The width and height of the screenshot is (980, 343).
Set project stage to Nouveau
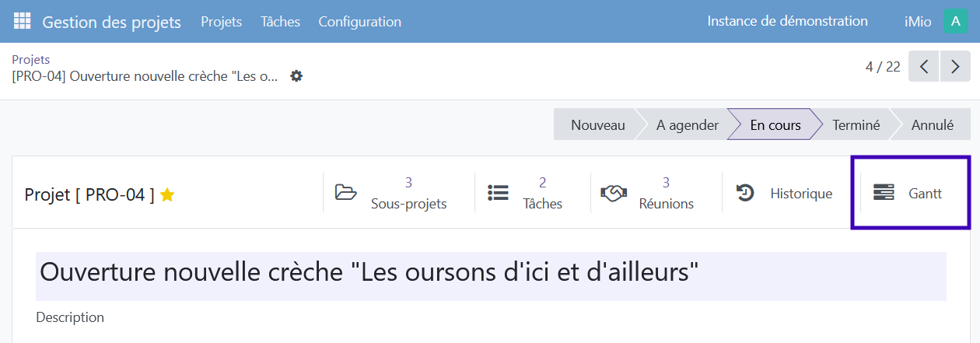click(597, 124)
